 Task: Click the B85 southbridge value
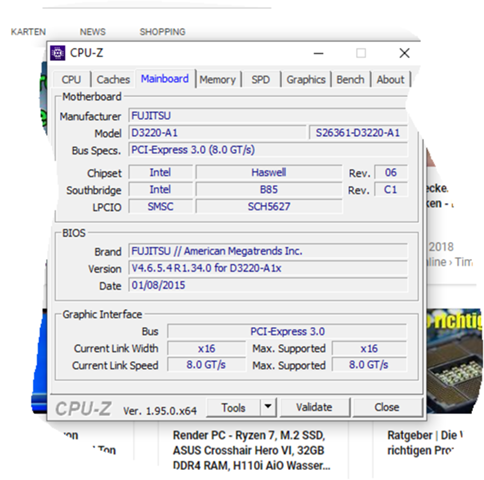269,189
